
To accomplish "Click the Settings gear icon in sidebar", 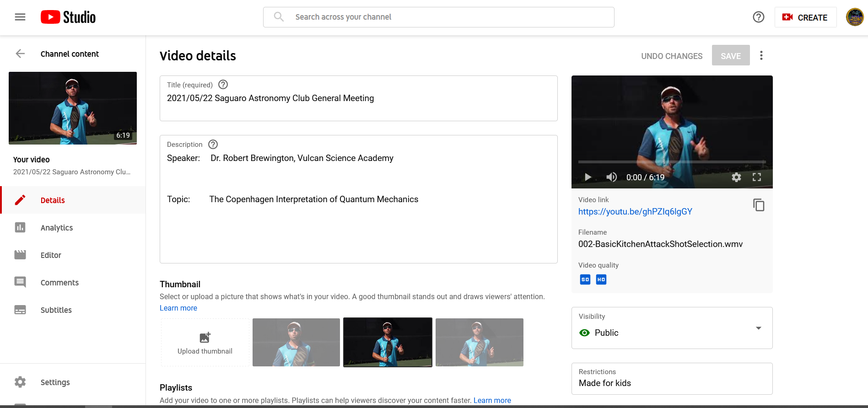I will point(20,382).
